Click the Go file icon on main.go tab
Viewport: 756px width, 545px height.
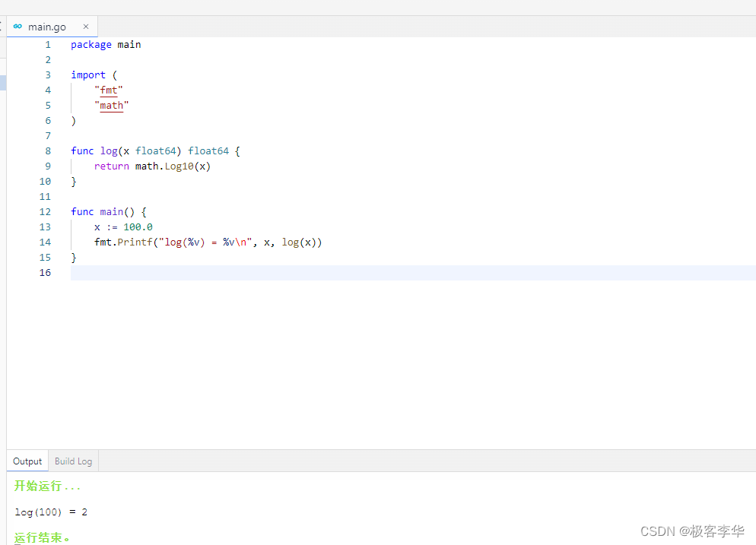click(x=17, y=27)
